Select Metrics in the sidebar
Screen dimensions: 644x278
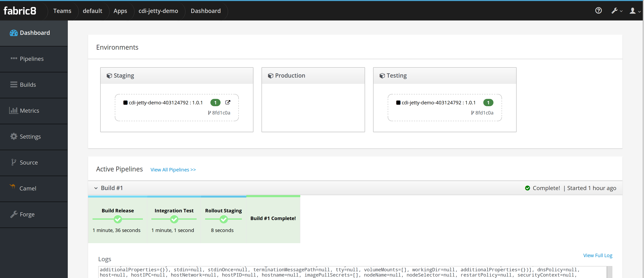(x=29, y=111)
